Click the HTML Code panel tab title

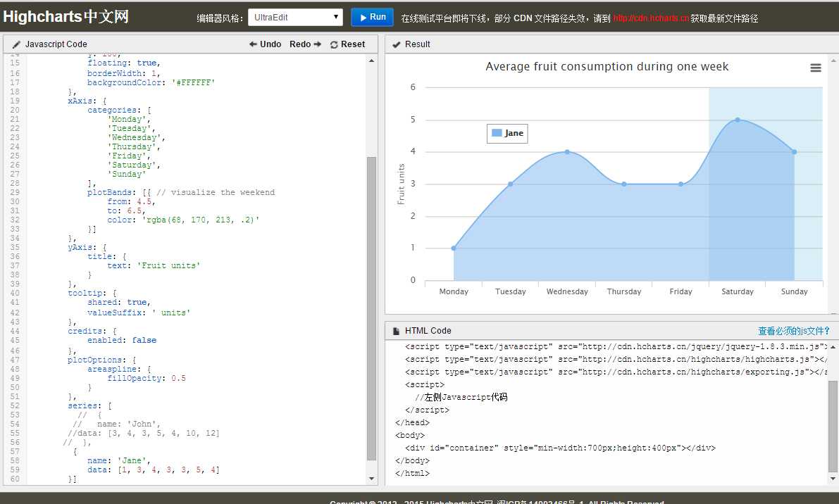[x=428, y=331]
